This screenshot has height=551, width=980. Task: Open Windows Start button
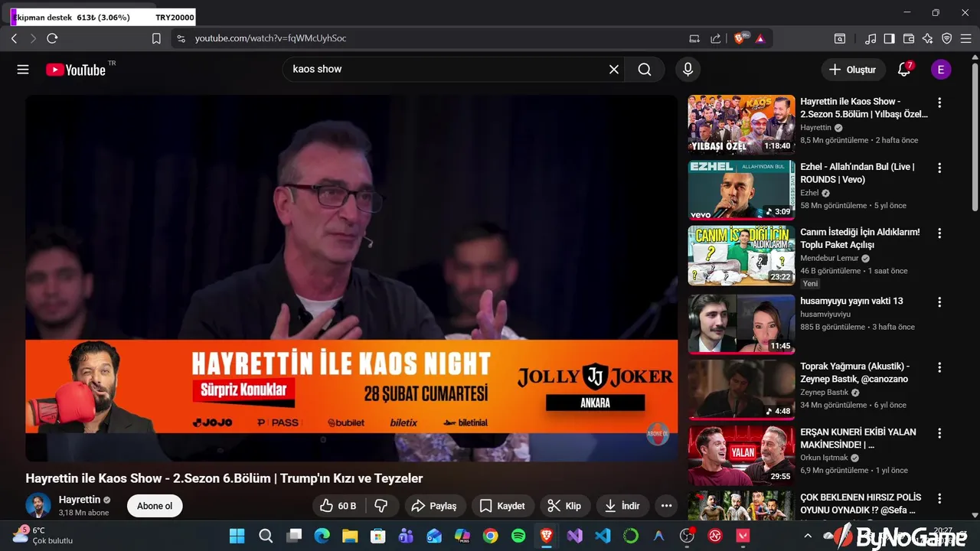tap(237, 536)
